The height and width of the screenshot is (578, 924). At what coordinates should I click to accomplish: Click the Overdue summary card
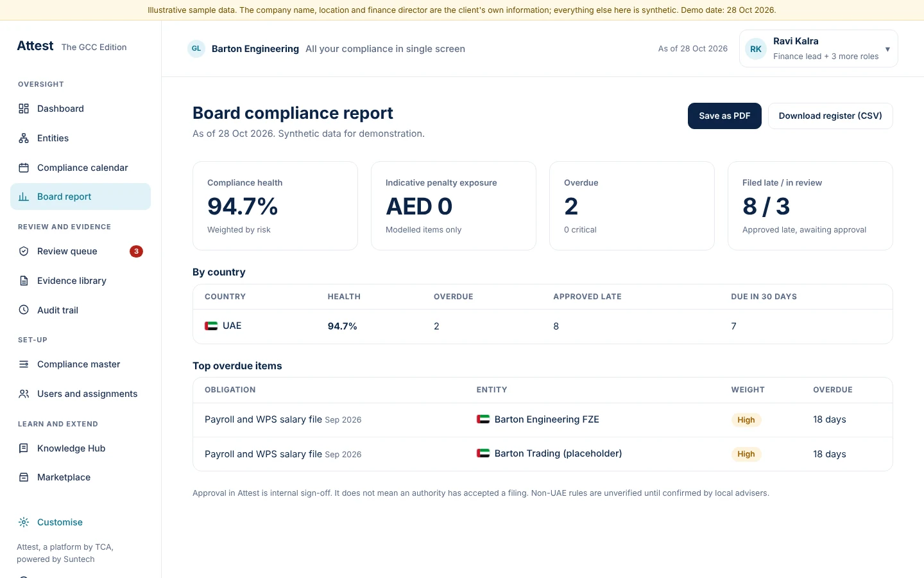(632, 206)
